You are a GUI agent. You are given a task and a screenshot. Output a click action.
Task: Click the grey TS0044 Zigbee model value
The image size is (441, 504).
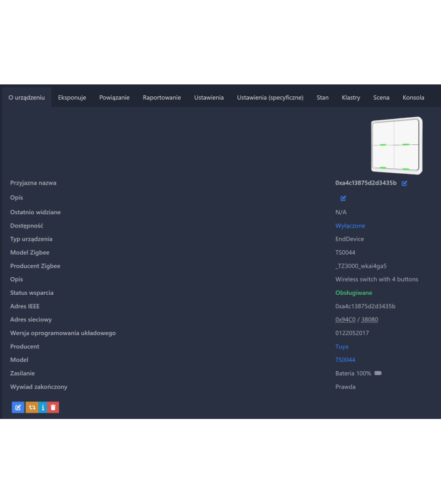345,253
